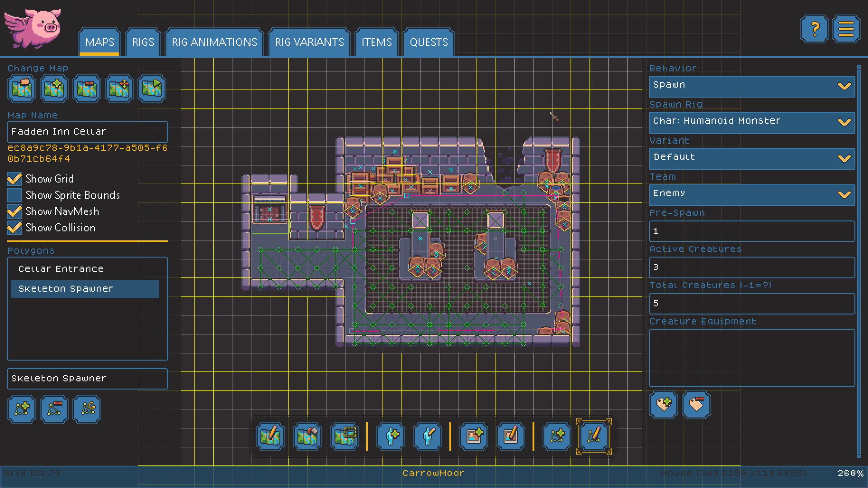The width and height of the screenshot is (868, 488).
Task: Open the Behavior dropdown showing Spawn
Action: (x=752, y=86)
